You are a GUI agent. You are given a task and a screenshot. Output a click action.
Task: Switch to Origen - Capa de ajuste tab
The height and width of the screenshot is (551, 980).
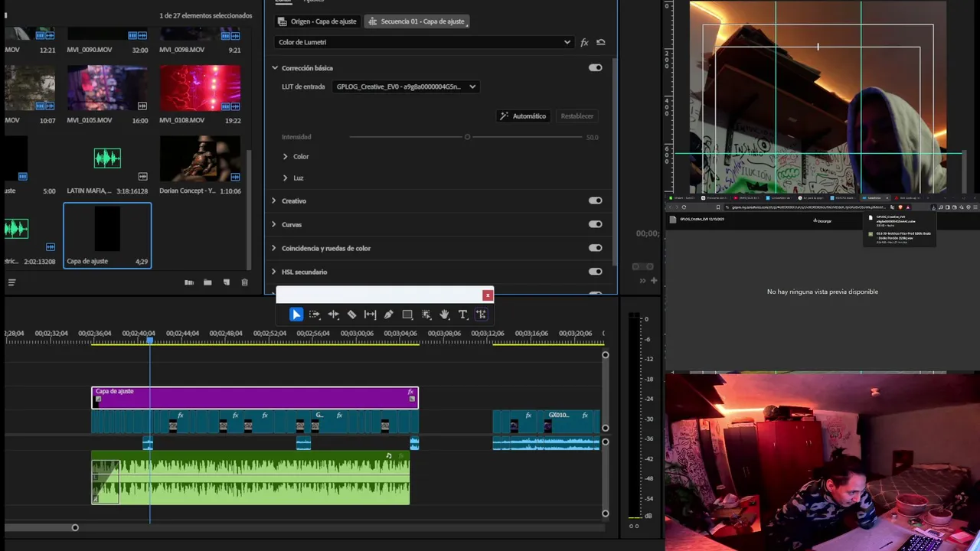318,21
